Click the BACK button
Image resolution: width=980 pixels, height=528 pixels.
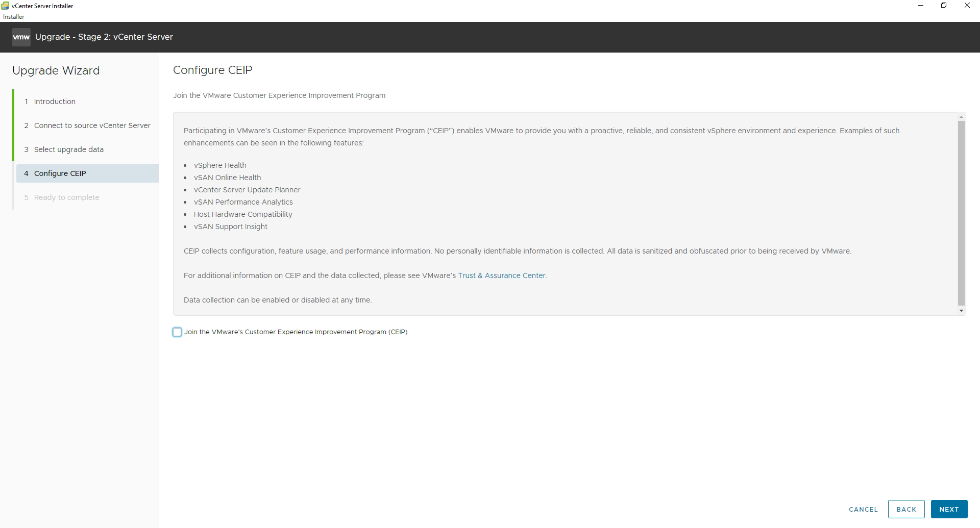[x=906, y=509]
